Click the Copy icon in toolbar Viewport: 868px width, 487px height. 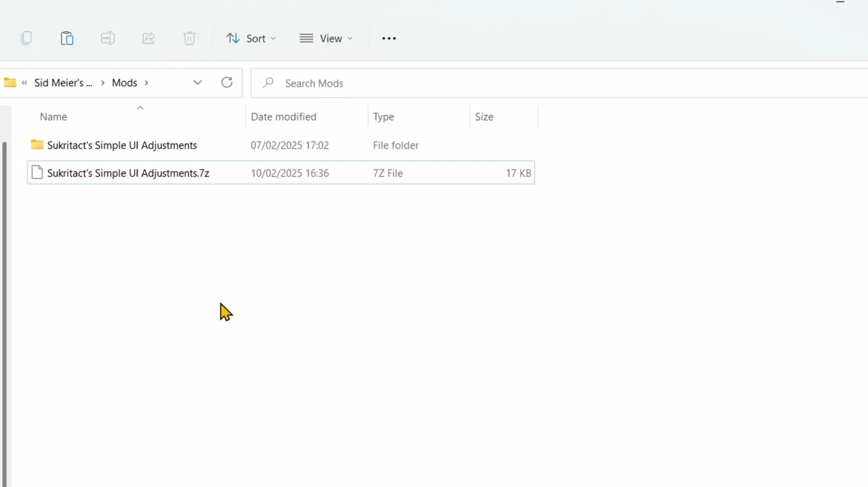pyautogui.click(x=26, y=38)
